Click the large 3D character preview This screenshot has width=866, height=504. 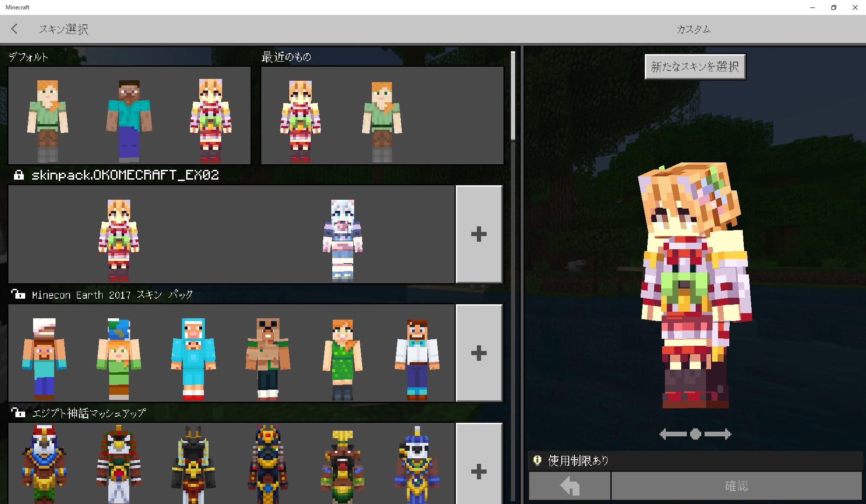point(695,286)
